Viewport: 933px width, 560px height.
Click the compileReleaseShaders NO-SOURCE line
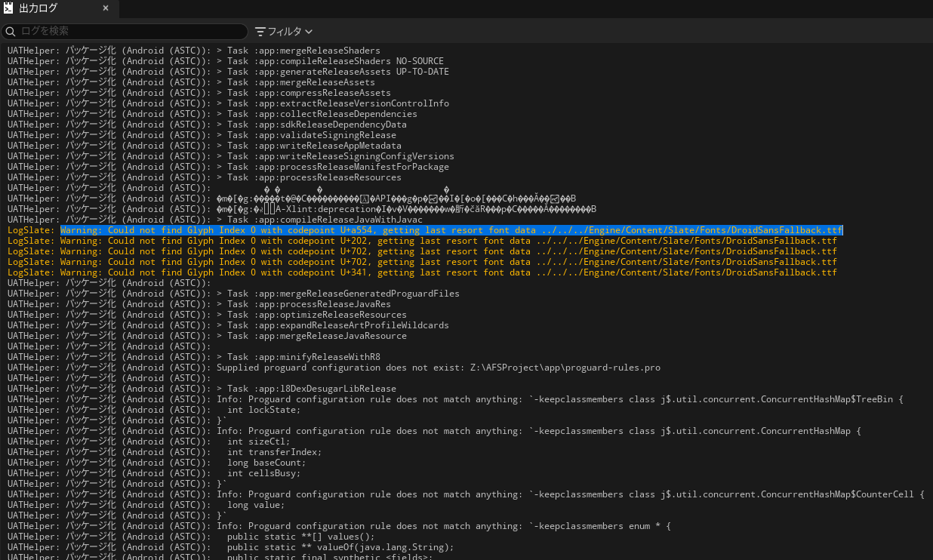pyautogui.click(x=226, y=61)
